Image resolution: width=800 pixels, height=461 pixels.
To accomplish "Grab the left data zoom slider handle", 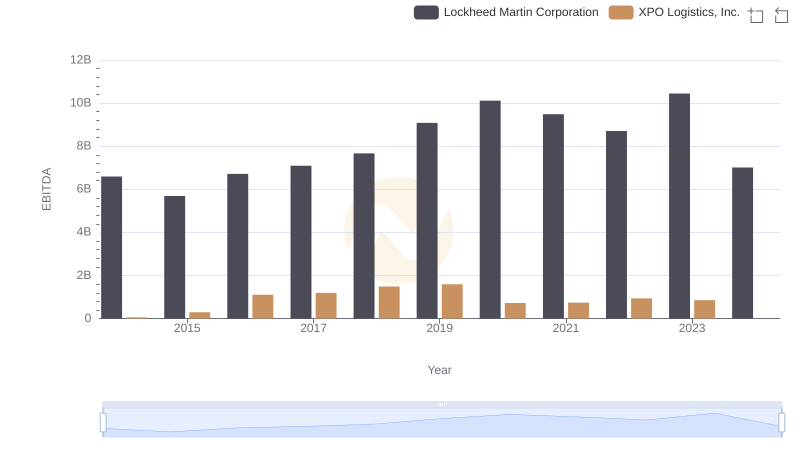I will point(103,423).
